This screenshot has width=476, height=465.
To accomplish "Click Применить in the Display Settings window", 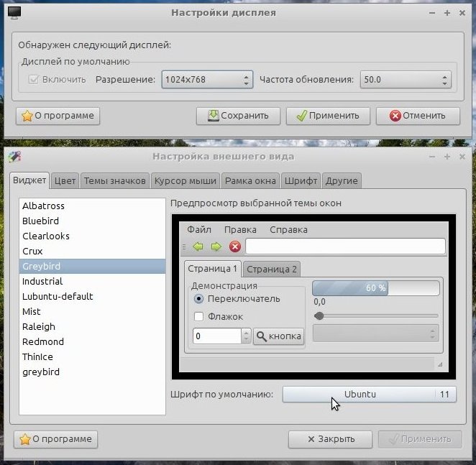I will [328, 116].
